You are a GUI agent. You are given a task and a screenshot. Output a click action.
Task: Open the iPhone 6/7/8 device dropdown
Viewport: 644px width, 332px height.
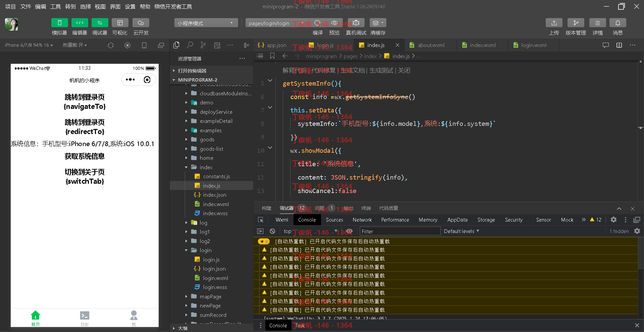click(29, 45)
